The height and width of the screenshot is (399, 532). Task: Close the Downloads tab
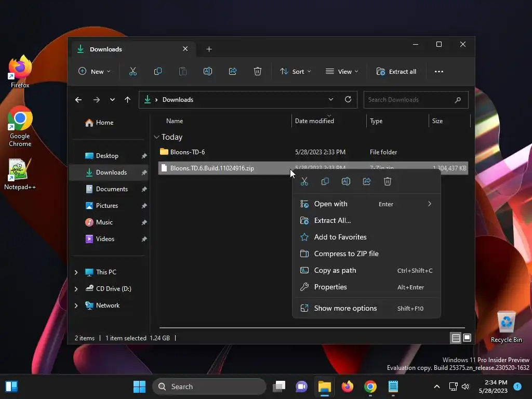click(x=185, y=49)
